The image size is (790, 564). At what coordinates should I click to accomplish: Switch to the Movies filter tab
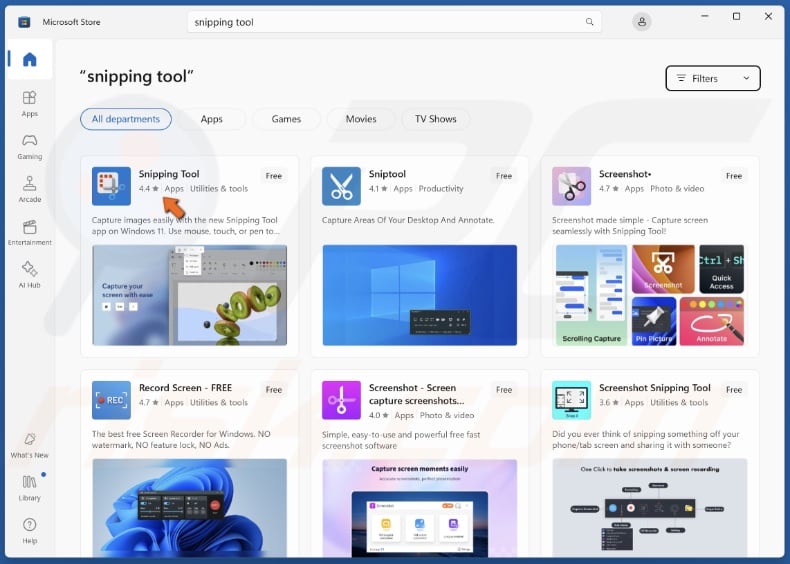point(361,119)
